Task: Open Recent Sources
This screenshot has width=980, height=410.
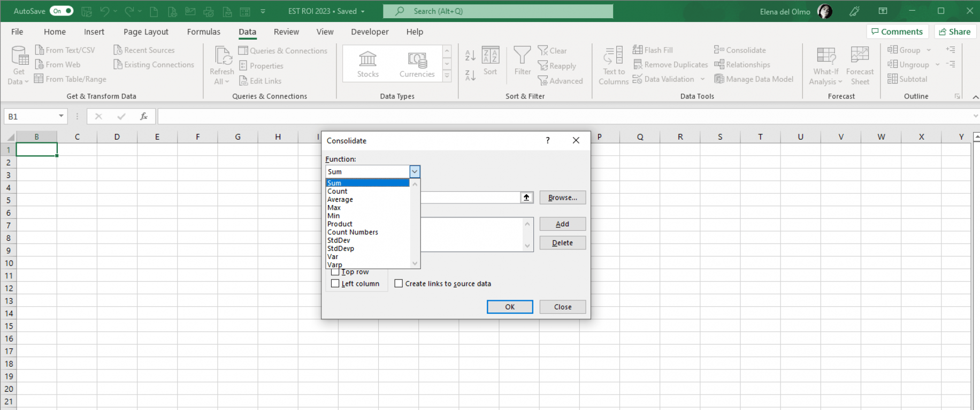Action: click(x=144, y=50)
